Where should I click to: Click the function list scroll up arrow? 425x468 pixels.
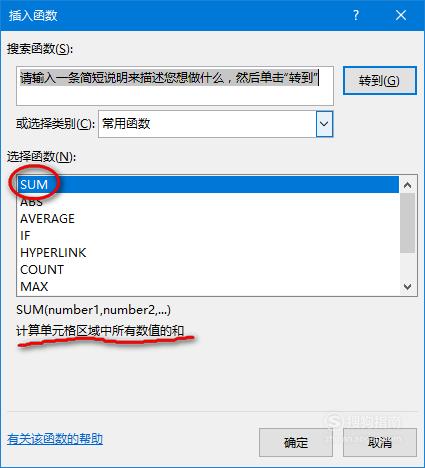407,185
